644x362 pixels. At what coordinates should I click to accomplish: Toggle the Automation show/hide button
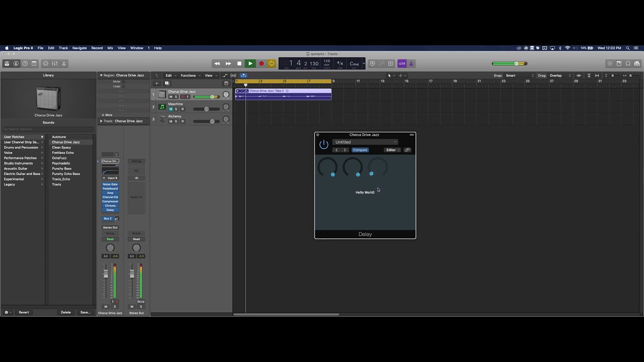tap(226, 75)
